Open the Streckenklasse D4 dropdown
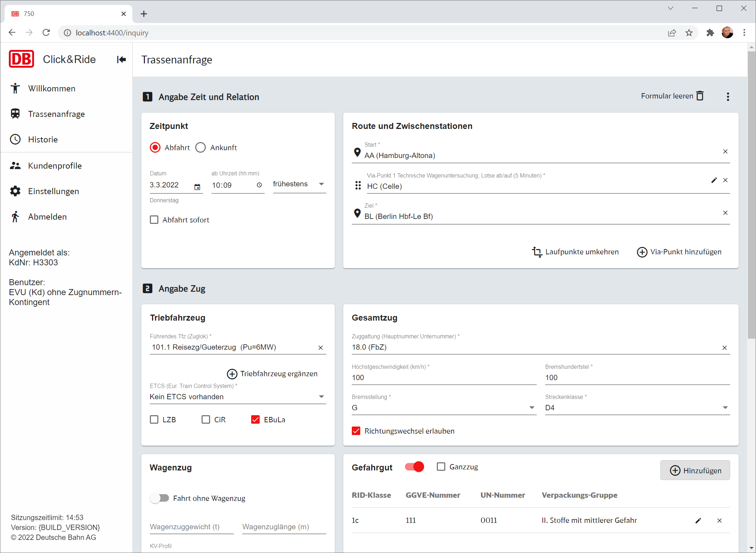This screenshot has width=756, height=553. click(637, 408)
